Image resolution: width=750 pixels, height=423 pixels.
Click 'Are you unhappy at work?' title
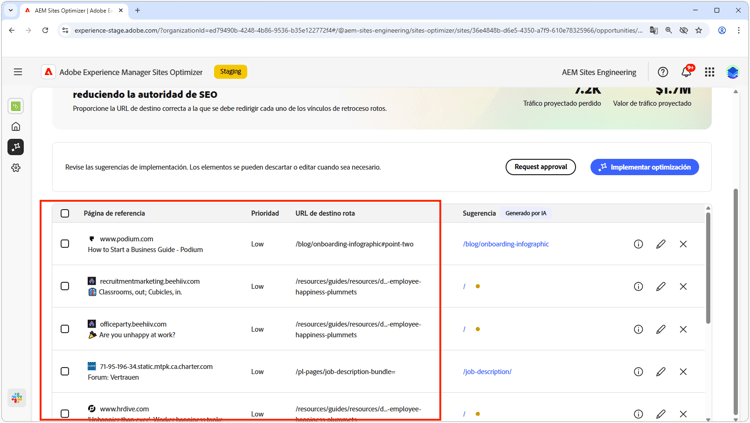tap(137, 335)
